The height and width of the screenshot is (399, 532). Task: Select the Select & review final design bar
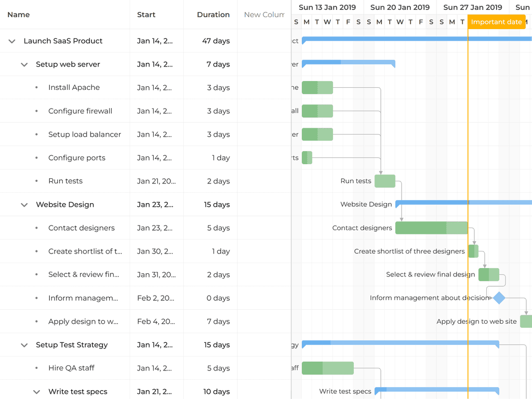(x=488, y=275)
